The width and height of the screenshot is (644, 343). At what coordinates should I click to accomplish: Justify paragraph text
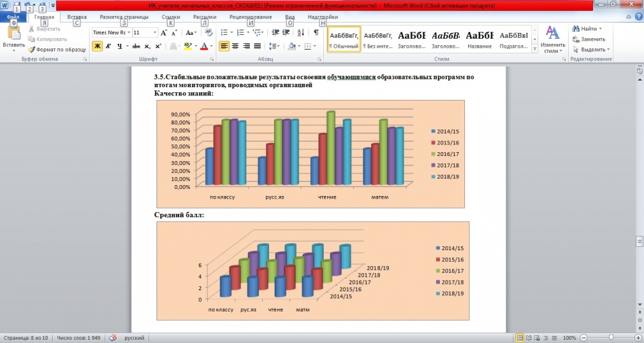pos(258,46)
